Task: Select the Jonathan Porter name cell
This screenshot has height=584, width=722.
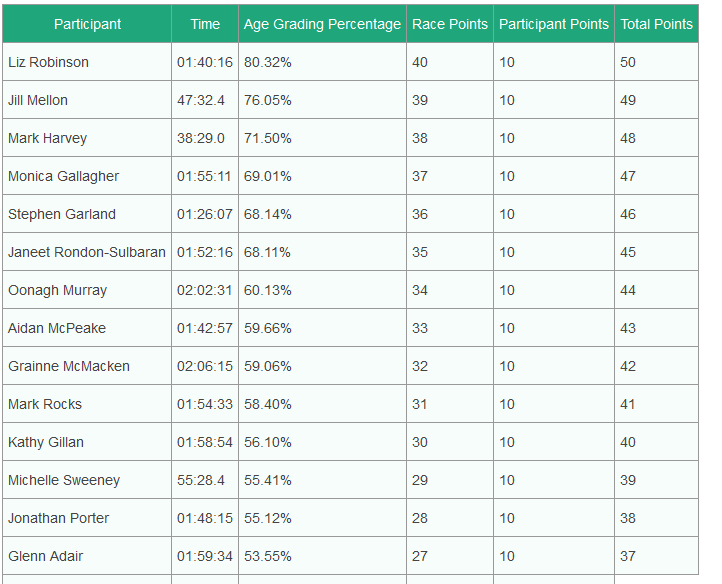Action: pyautogui.click(x=87, y=518)
